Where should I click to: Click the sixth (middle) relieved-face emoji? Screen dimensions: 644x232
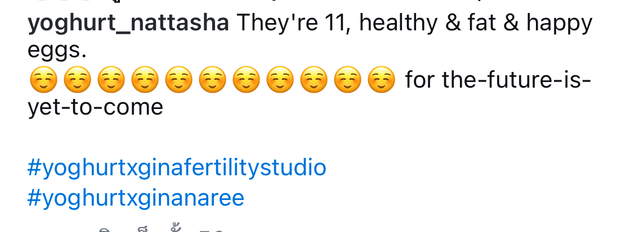pyautogui.click(x=212, y=79)
